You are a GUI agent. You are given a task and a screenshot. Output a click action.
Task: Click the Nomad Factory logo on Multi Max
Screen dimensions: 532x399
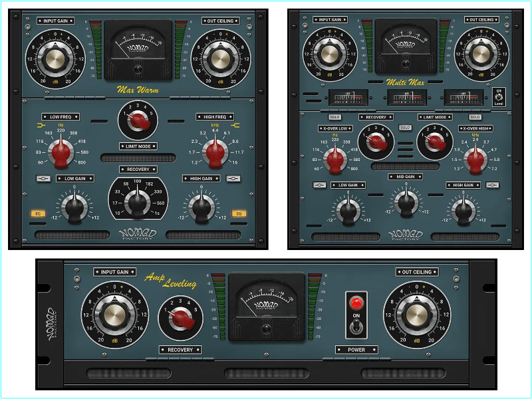coord(406,235)
